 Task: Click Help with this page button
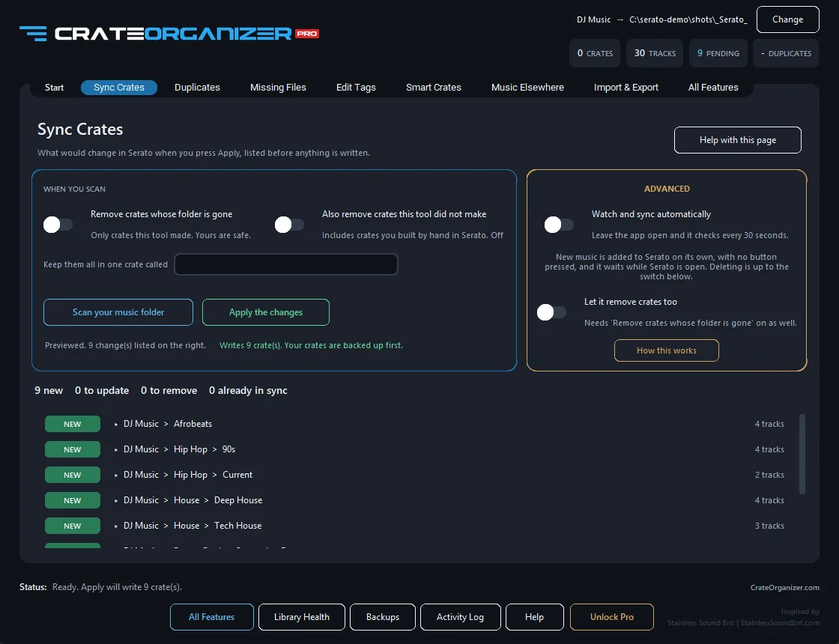click(x=737, y=140)
